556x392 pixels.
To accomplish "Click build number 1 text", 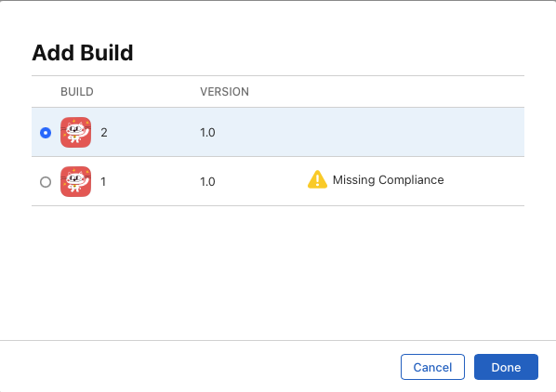I will 103,182.
